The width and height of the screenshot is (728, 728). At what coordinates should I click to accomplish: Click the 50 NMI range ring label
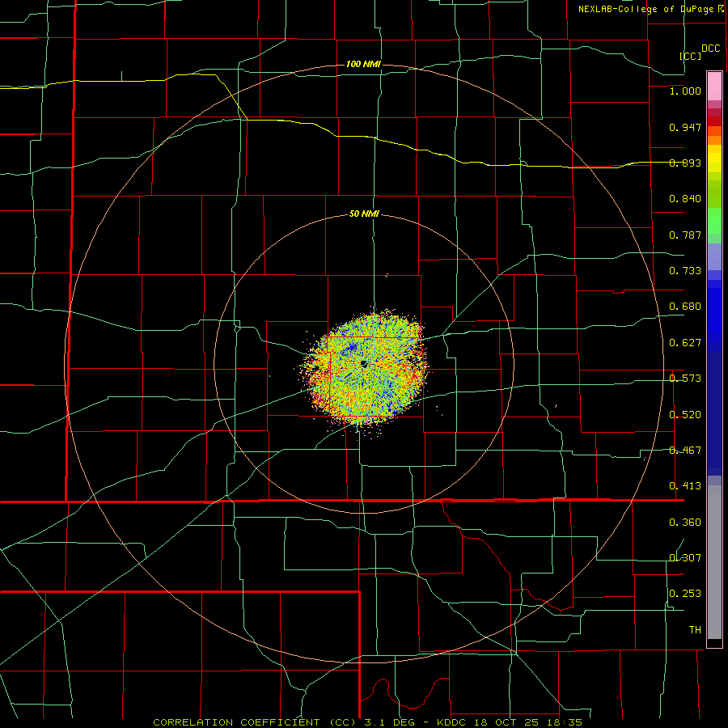coord(364,214)
